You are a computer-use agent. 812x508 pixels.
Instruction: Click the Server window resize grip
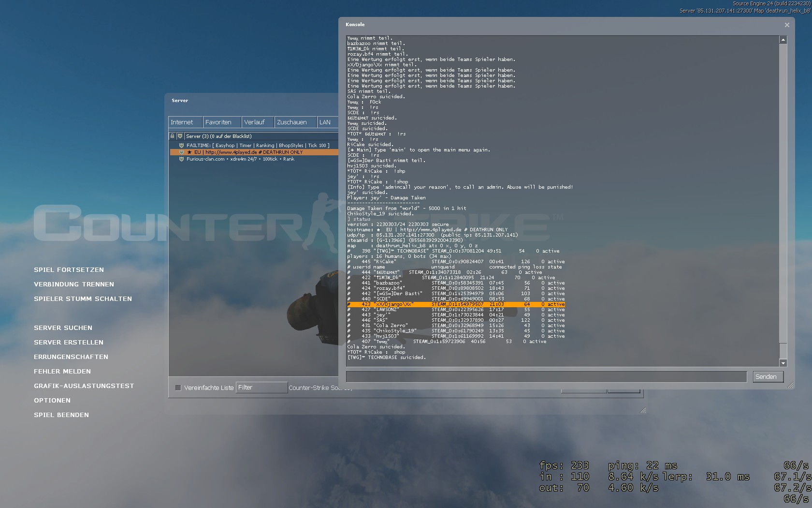pos(643,410)
